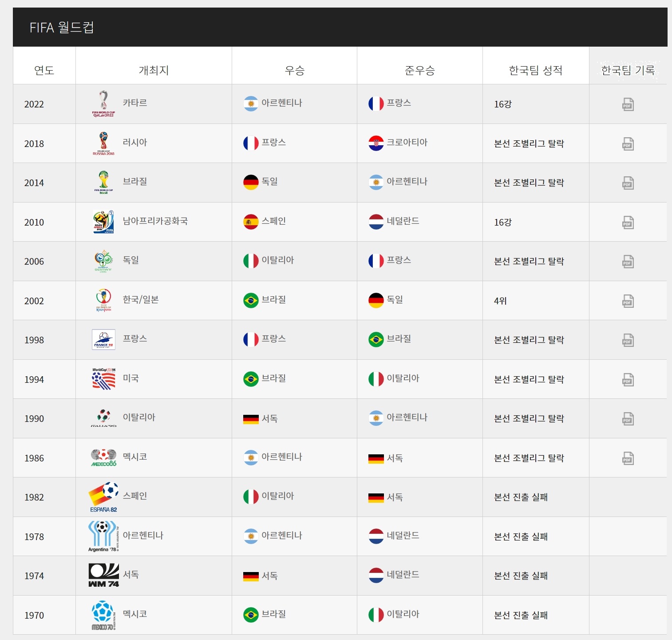Viewport: 672px width, 640px height.
Task: Click the South Africa 2010 World Cup logo
Action: click(x=103, y=222)
